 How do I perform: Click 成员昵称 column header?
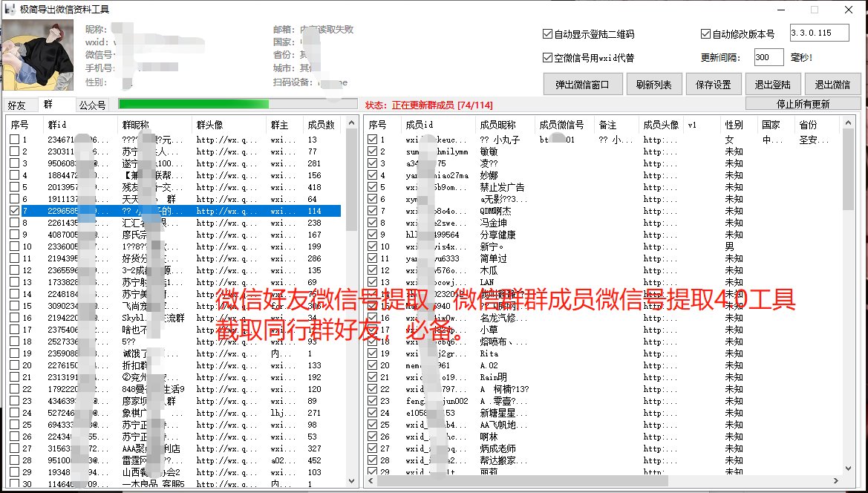click(x=505, y=125)
